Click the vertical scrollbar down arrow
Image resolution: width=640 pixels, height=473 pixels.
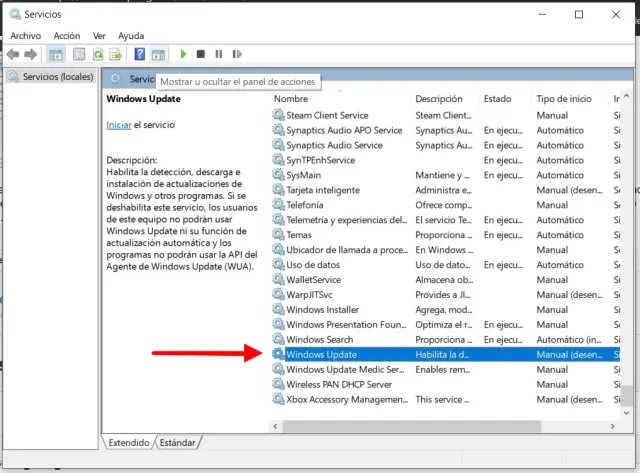[x=627, y=413]
